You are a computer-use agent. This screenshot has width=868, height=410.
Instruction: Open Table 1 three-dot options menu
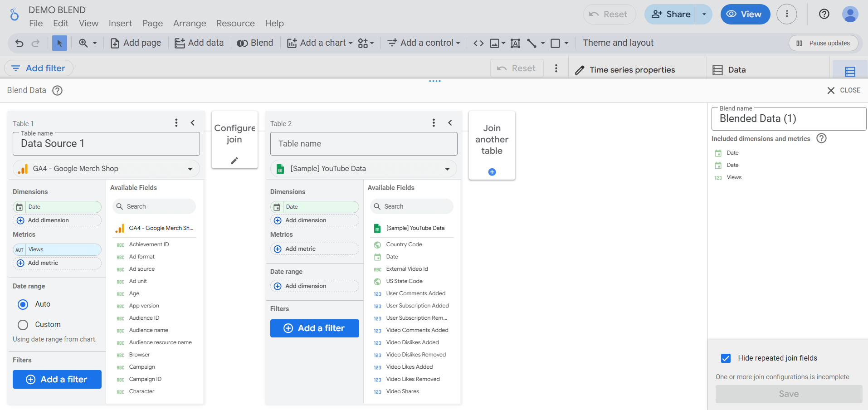click(176, 123)
